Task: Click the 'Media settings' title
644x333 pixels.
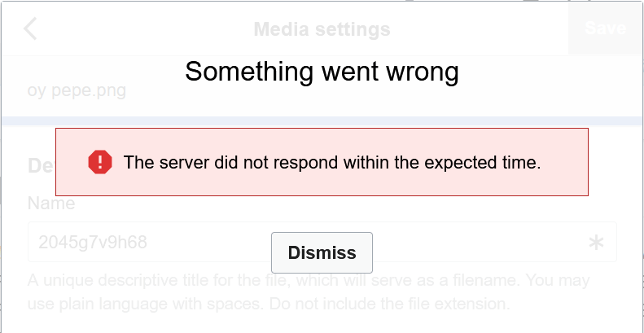Action: click(x=322, y=29)
